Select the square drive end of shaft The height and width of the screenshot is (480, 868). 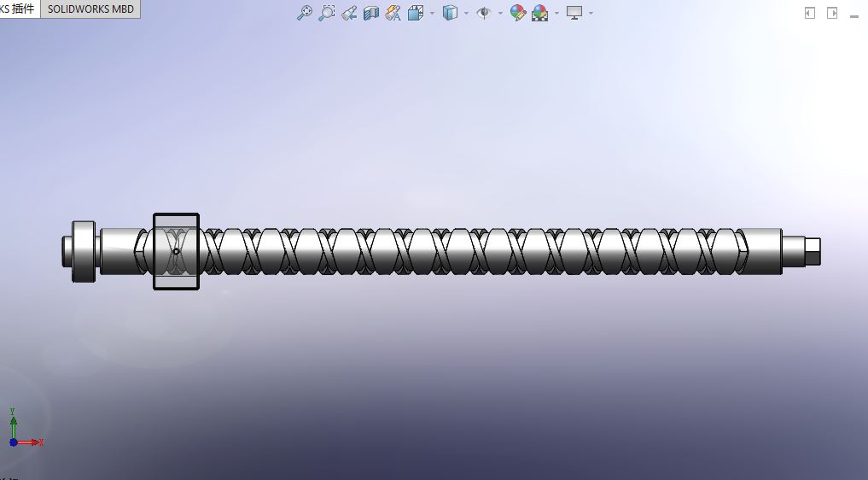click(x=812, y=251)
